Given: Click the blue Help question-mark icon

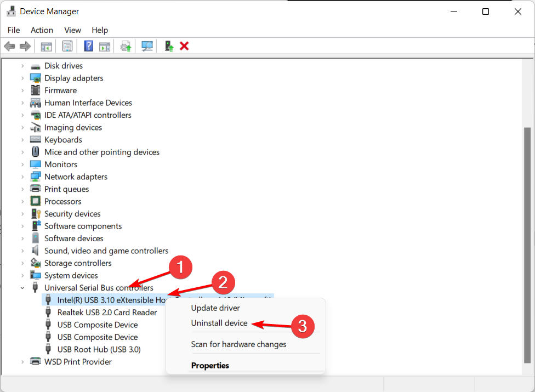Looking at the screenshot, I should pyautogui.click(x=89, y=46).
